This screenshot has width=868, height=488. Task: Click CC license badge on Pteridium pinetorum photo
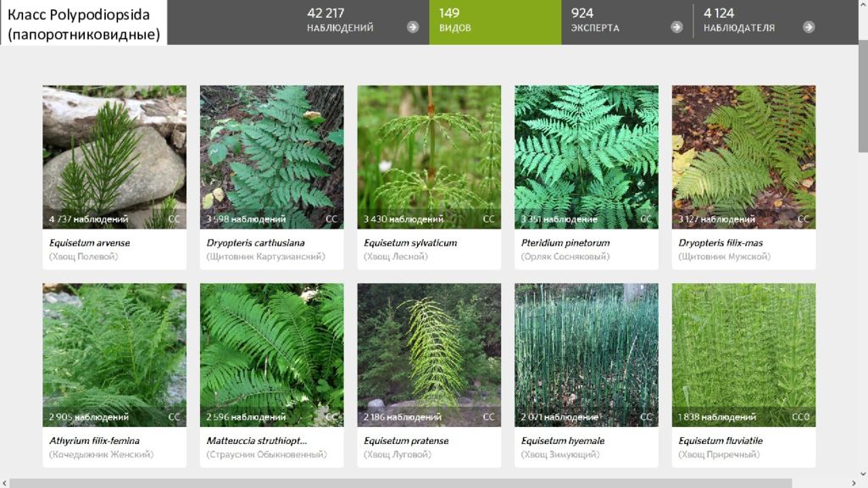click(x=646, y=219)
